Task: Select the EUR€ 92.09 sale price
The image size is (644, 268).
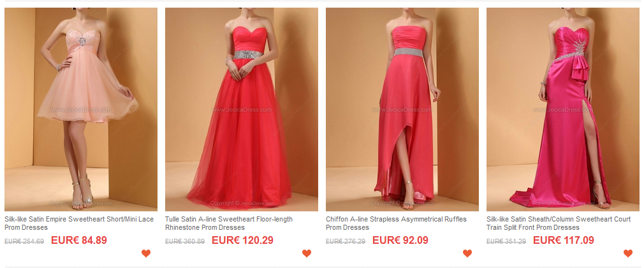Action: [400, 240]
